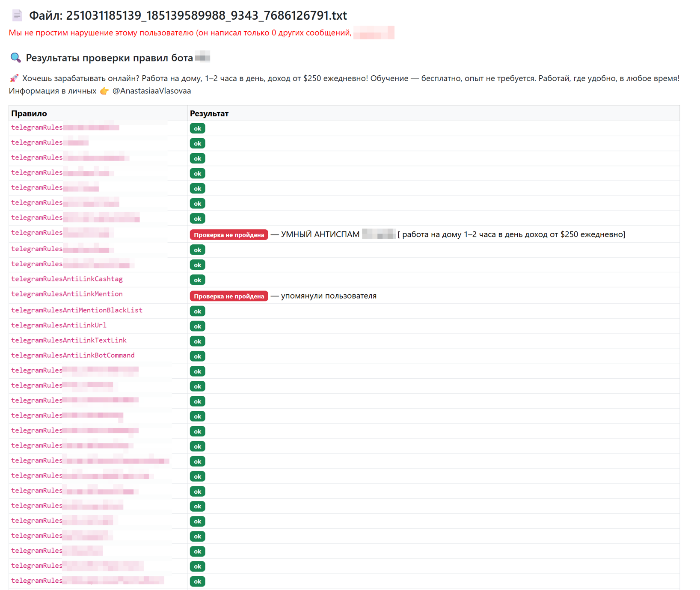Click the red failed badge in УМНЫЙ АНТИСПАМ row

[x=229, y=235]
